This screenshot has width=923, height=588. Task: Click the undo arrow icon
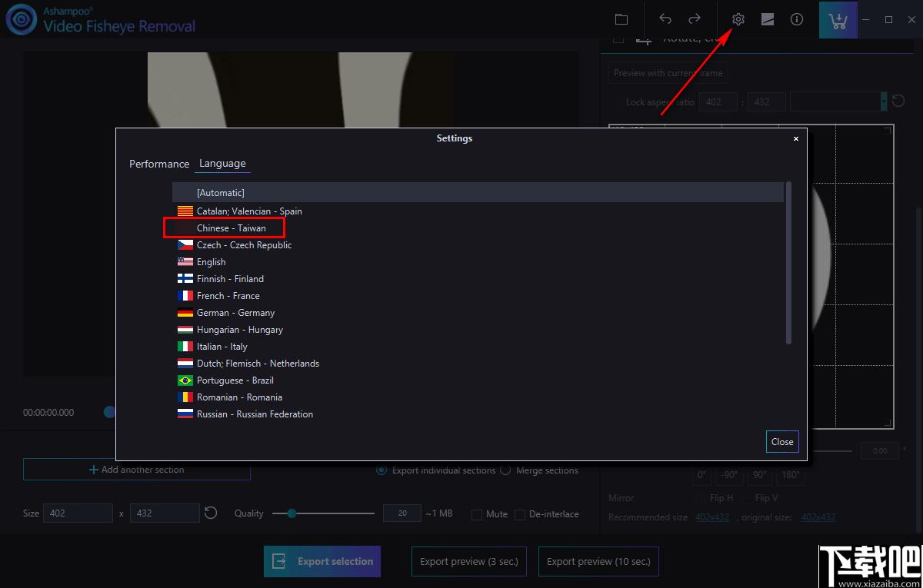coord(665,19)
